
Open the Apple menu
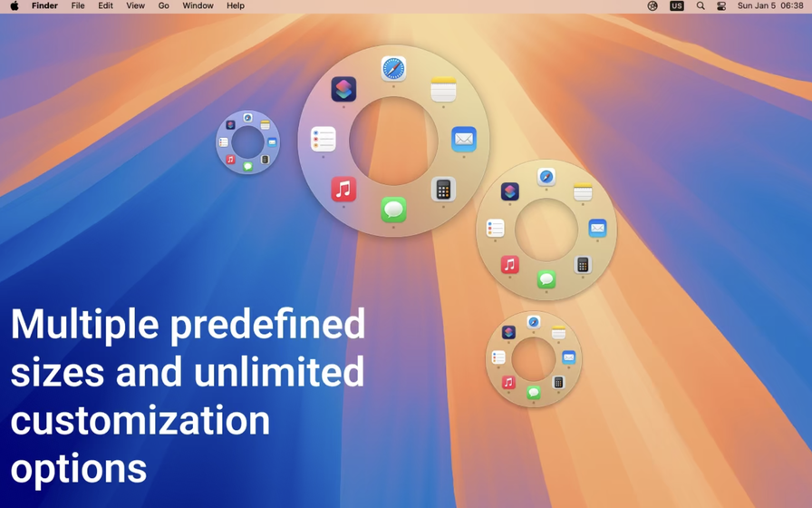(x=14, y=6)
